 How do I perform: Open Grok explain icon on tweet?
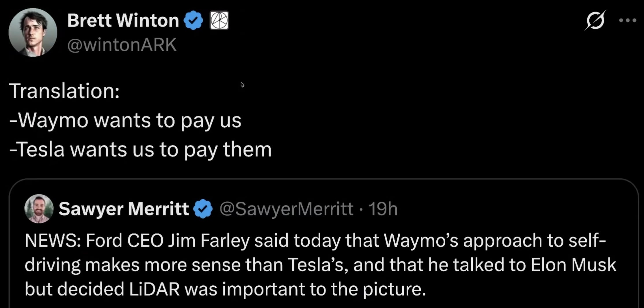595,20
